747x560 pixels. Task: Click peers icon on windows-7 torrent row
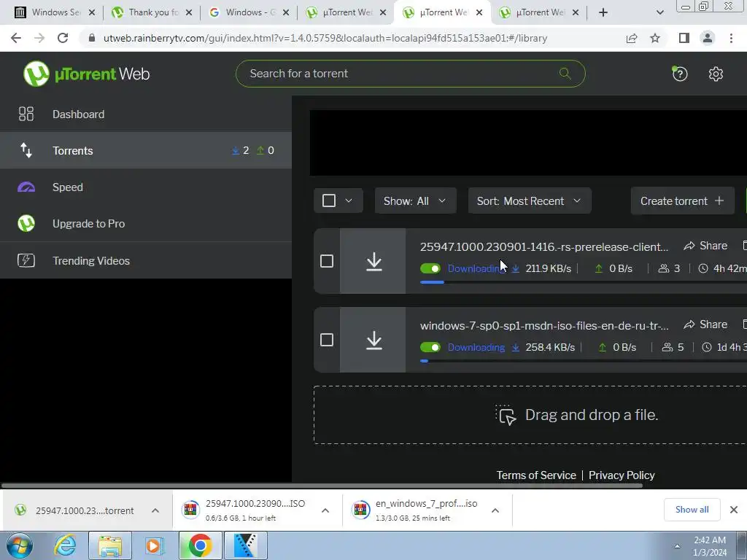(667, 347)
